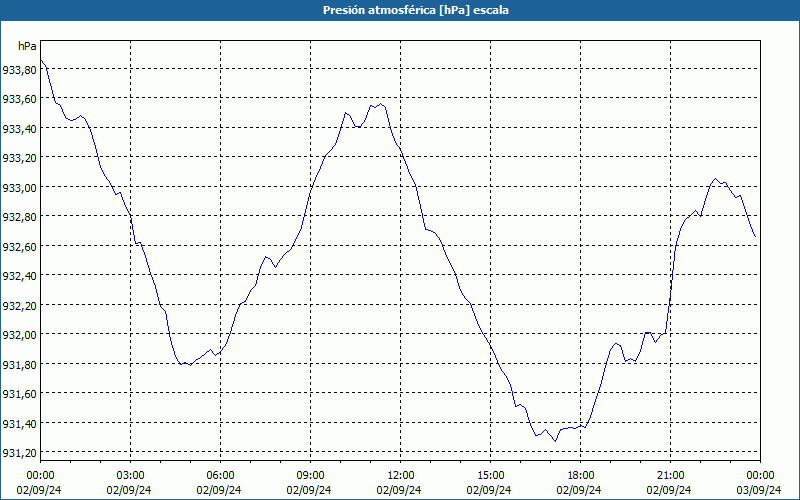Click the 933,00 y-axis value

(x=19, y=188)
